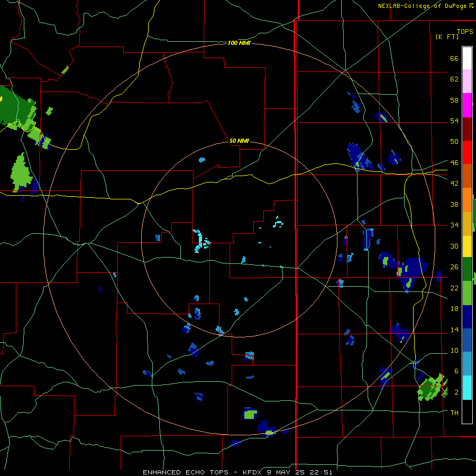The width and height of the screenshot is (476, 476).
Task: Click the 58 legend value
Action: (x=454, y=100)
